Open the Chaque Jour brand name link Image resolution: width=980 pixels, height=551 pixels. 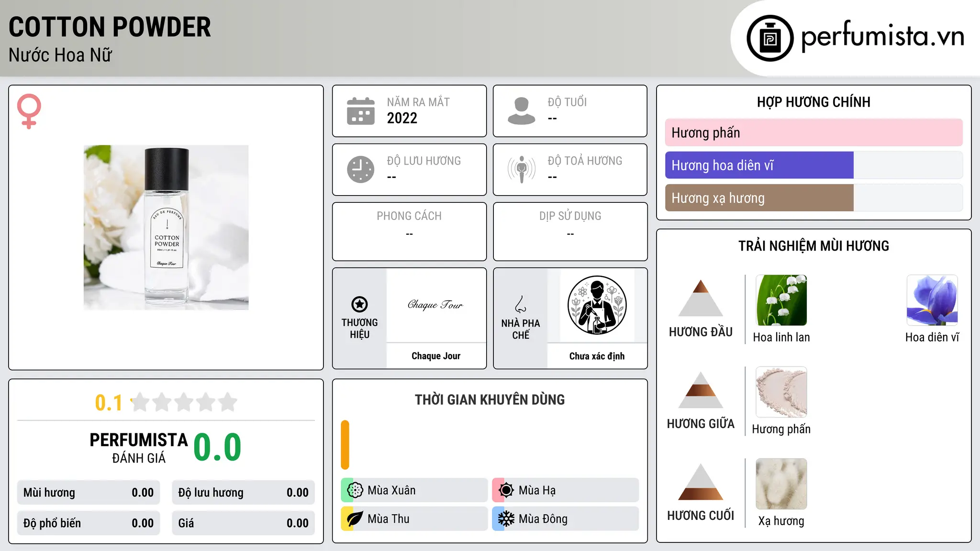[x=436, y=356]
